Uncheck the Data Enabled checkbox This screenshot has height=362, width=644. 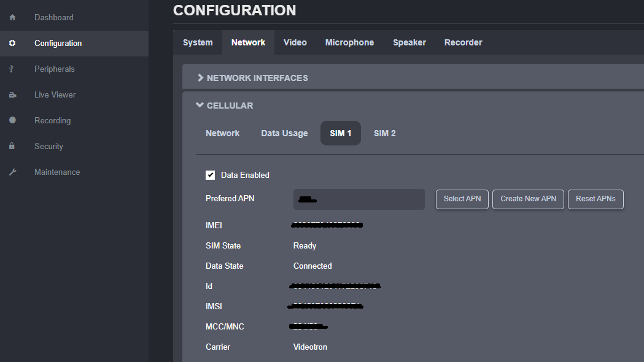click(211, 175)
